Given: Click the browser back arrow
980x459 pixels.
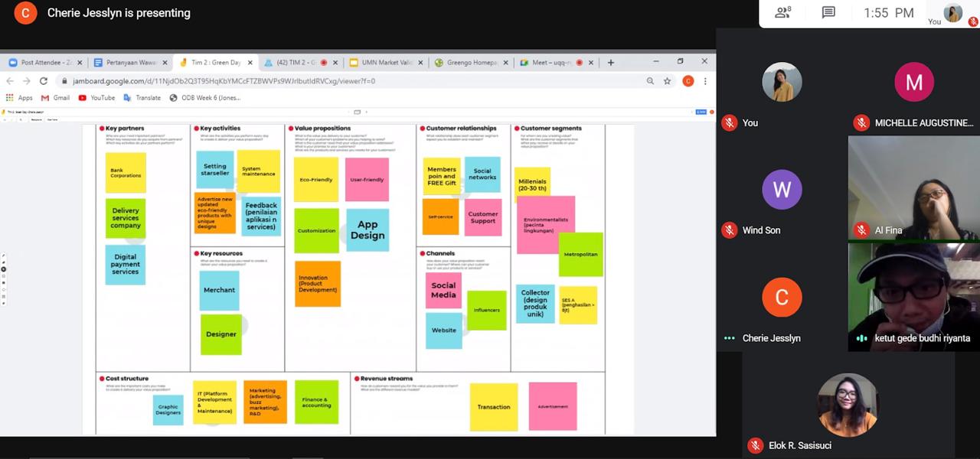Looking at the screenshot, I should [x=10, y=81].
